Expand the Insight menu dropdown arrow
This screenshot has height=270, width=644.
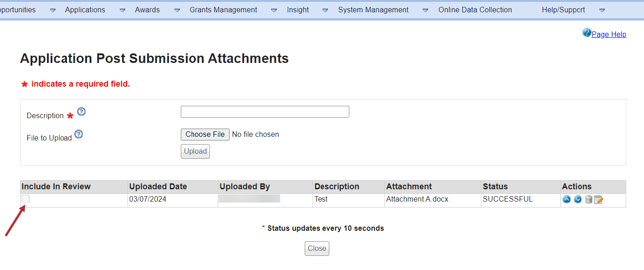click(325, 10)
